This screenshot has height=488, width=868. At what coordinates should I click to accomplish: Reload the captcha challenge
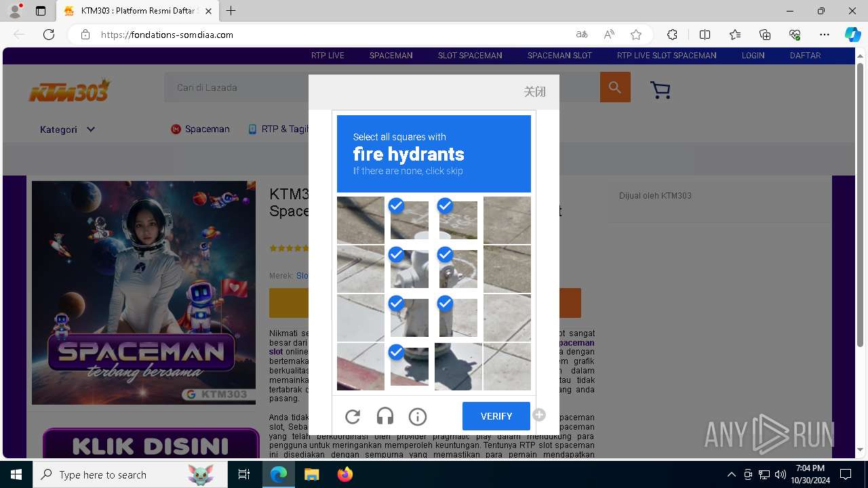[353, 417]
